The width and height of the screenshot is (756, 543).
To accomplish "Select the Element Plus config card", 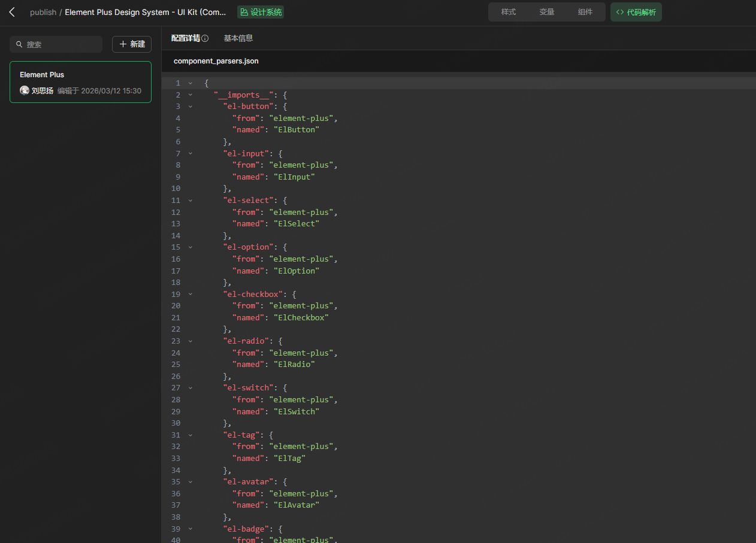I will [80, 82].
